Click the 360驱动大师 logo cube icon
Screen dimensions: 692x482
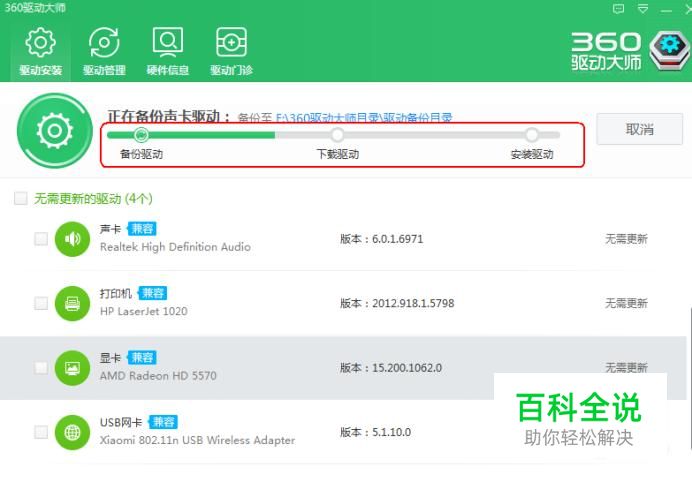coord(670,50)
